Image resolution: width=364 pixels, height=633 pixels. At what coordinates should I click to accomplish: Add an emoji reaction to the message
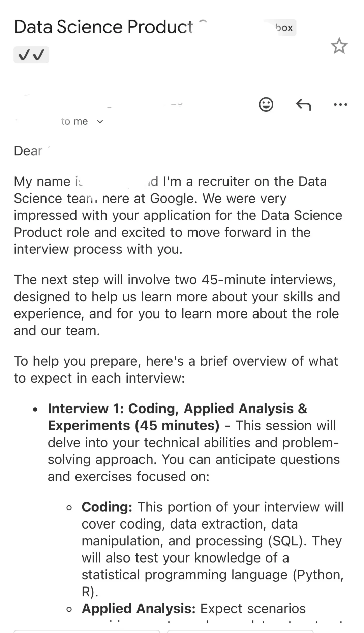coord(266,104)
